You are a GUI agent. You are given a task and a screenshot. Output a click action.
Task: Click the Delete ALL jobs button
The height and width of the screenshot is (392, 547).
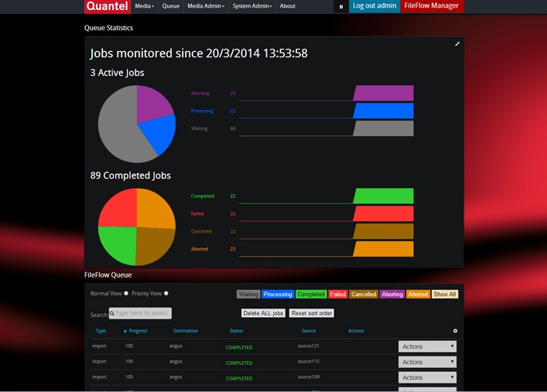coord(263,313)
